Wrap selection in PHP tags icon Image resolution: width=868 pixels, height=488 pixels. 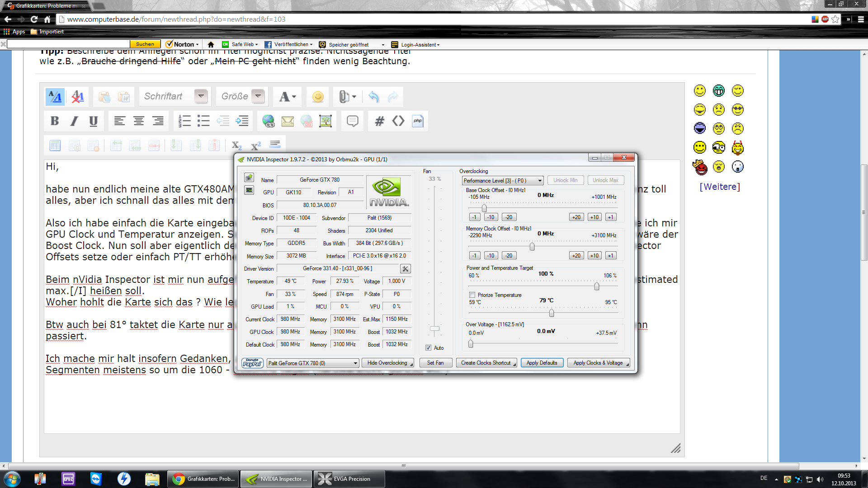click(418, 121)
